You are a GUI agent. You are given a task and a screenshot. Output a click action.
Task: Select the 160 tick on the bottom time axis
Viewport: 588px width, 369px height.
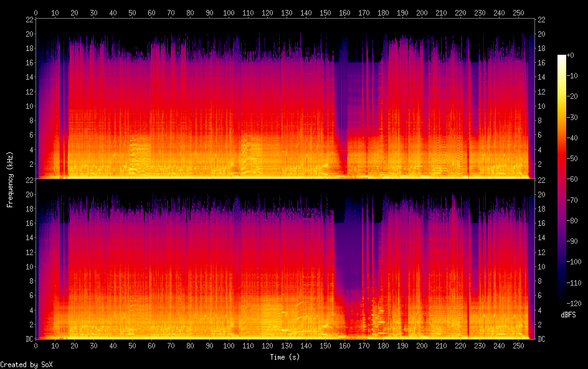point(344,345)
